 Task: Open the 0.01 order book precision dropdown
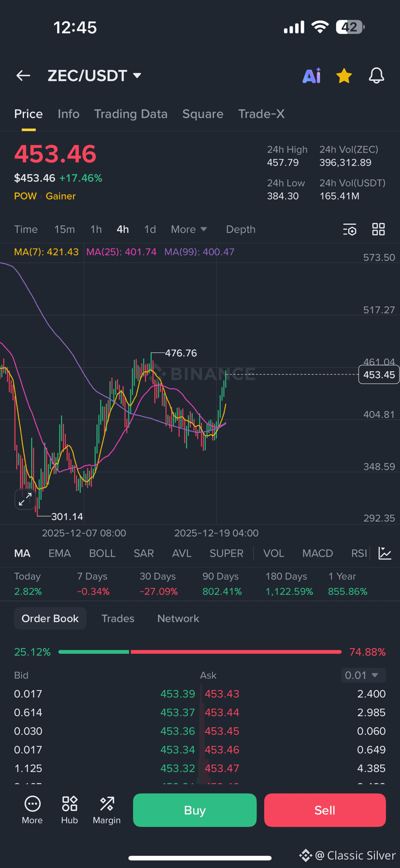(364, 675)
